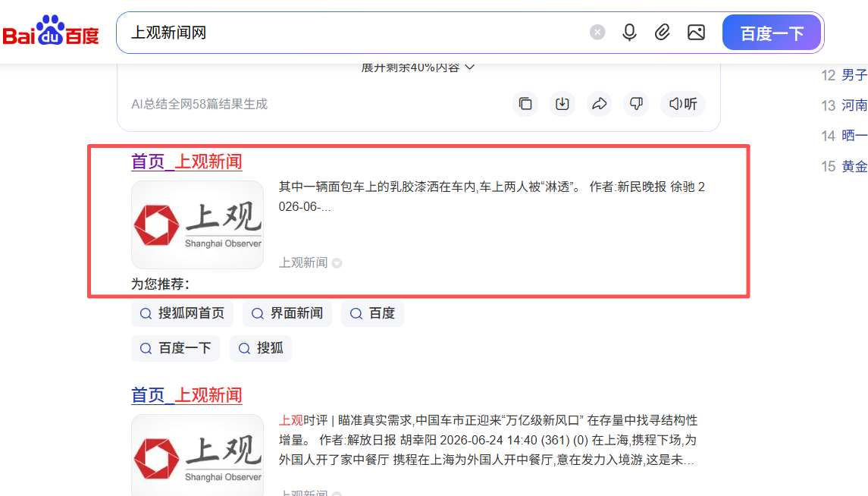Download the AI summary via download icon
The width and height of the screenshot is (868, 496).
562,103
